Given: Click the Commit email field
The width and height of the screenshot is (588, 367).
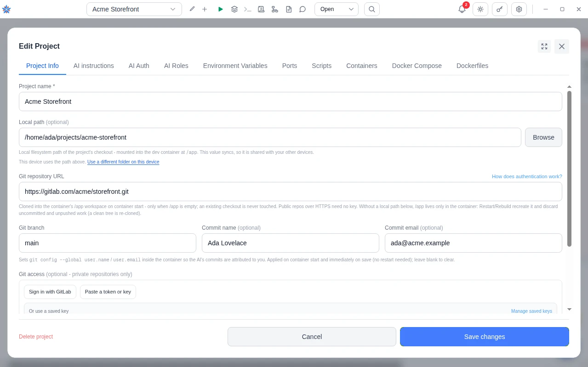Looking at the screenshot, I should [x=474, y=243].
